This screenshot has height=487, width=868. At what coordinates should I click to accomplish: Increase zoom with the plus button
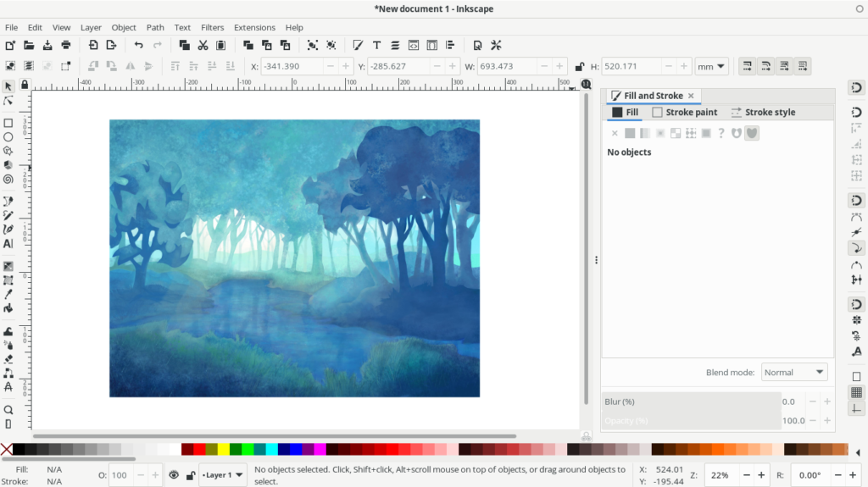[x=761, y=475]
